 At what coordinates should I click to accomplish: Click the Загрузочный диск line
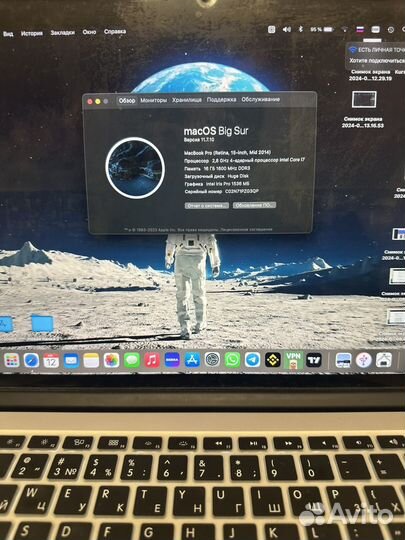(216, 176)
